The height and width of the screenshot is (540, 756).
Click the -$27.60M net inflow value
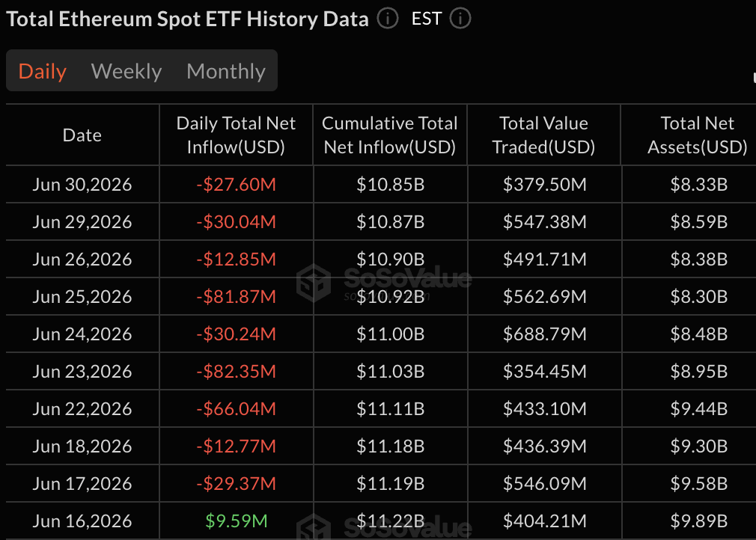(x=237, y=185)
